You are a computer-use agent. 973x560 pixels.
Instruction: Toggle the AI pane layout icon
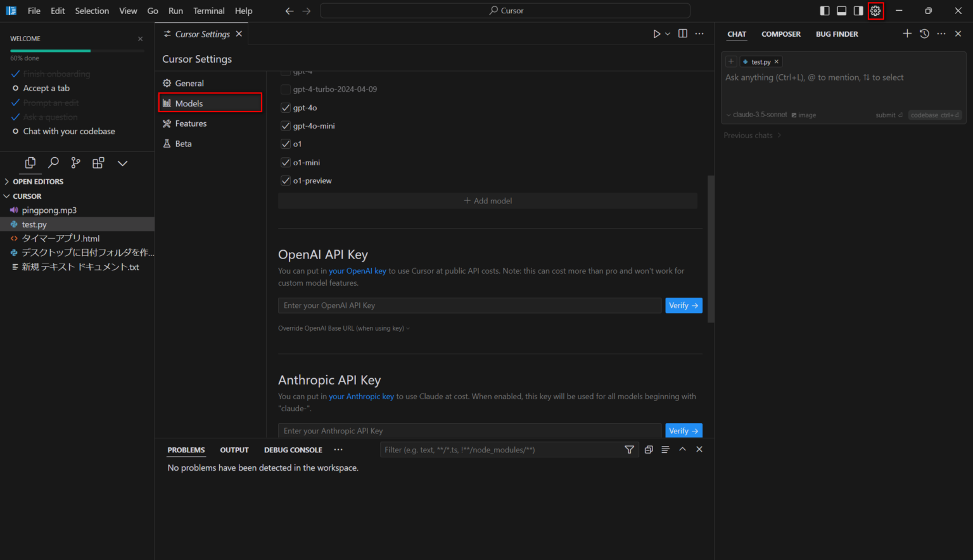[x=858, y=11]
